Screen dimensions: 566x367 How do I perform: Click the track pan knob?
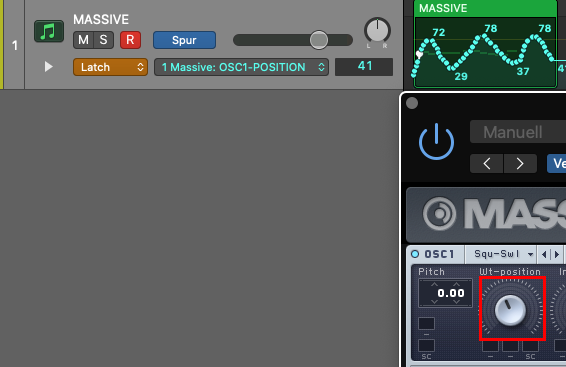pos(377,30)
